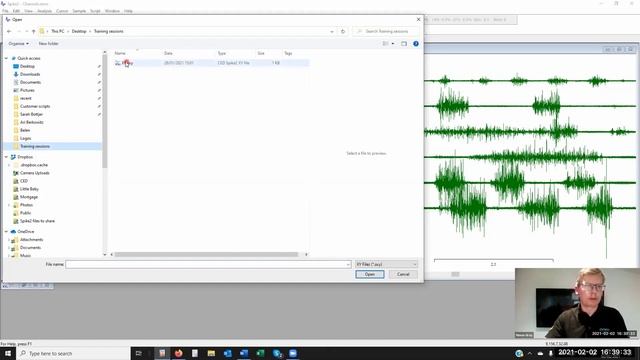The height and width of the screenshot is (360, 640).
Task: Sort files by the Type column
Action: 222,53
